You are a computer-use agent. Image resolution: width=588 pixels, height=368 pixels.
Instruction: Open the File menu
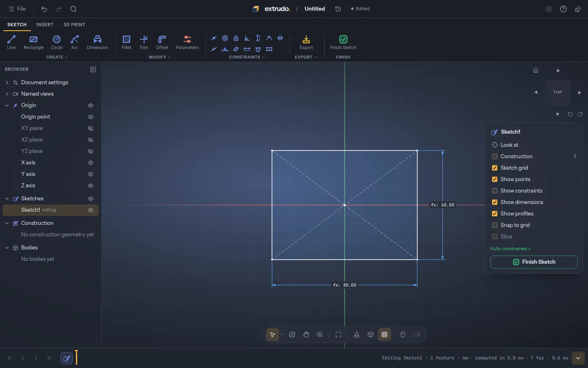17,9
